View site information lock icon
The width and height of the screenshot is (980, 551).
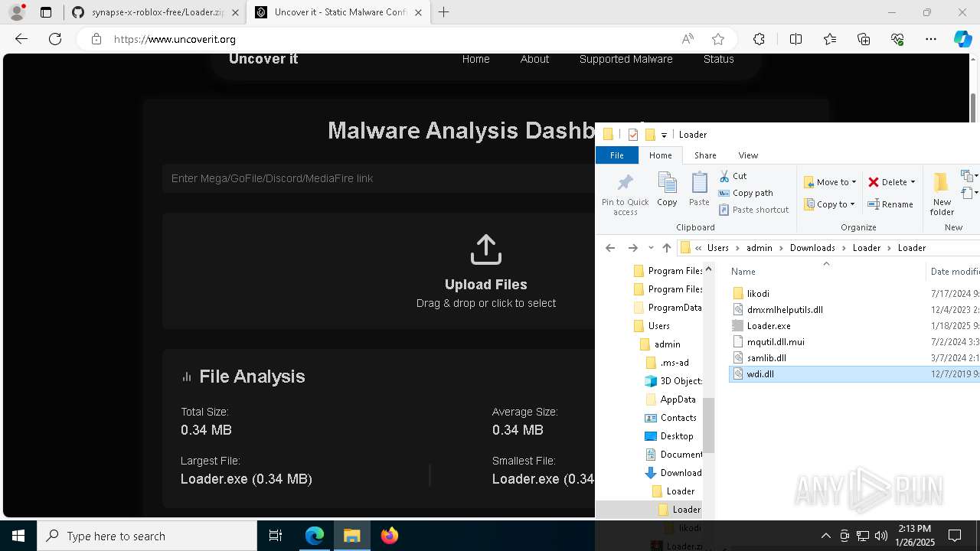96,39
